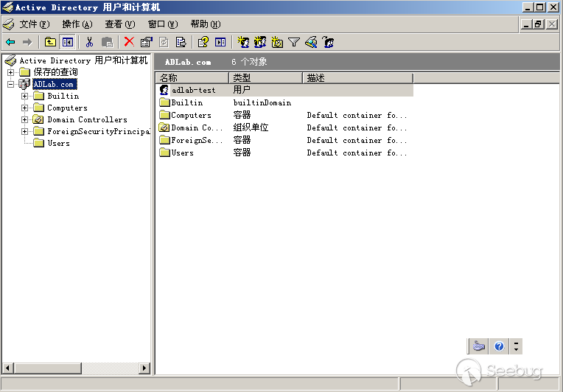Expand the Builtin tree node
The image size is (563, 392).
coord(24,97)
